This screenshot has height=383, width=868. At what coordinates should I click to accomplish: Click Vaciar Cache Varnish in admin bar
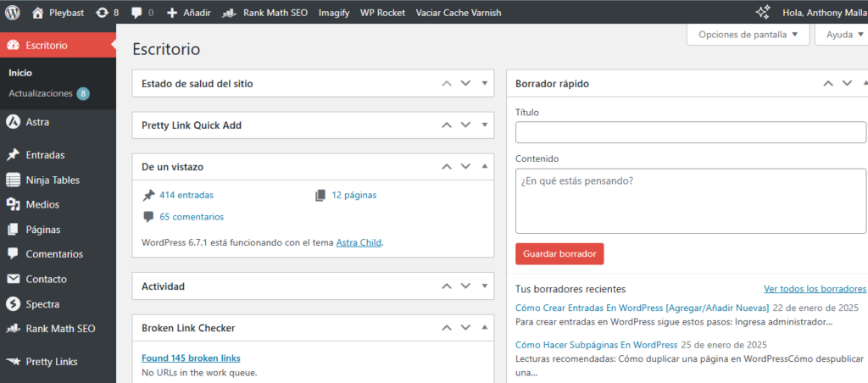[x=459, y=12]
